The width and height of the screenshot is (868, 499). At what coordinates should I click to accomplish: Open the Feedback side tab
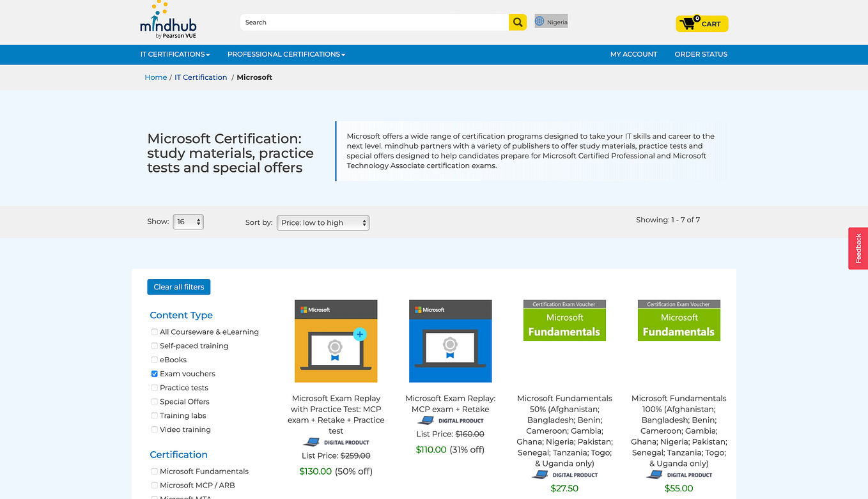(858, 249)
